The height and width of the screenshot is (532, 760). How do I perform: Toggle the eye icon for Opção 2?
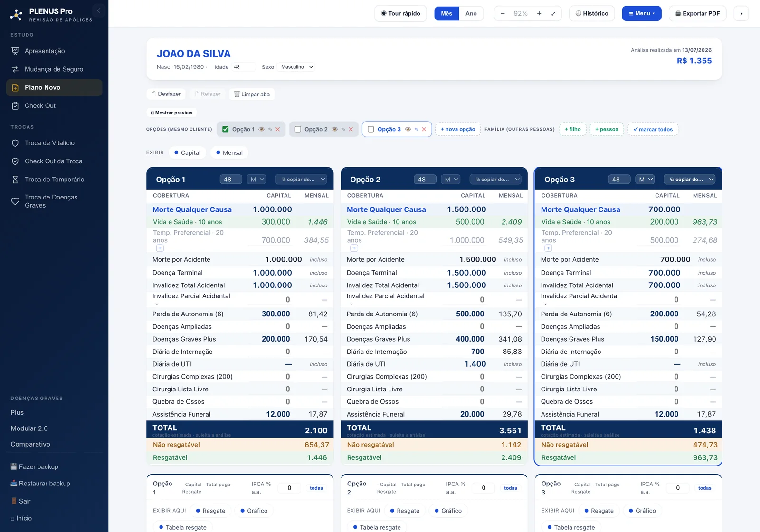coord(334,129)
